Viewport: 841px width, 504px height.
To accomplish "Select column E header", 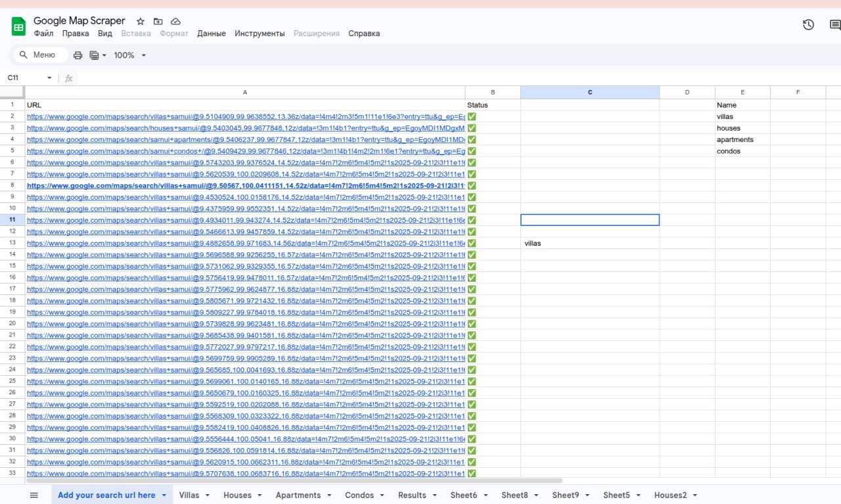I will point(742,92).
